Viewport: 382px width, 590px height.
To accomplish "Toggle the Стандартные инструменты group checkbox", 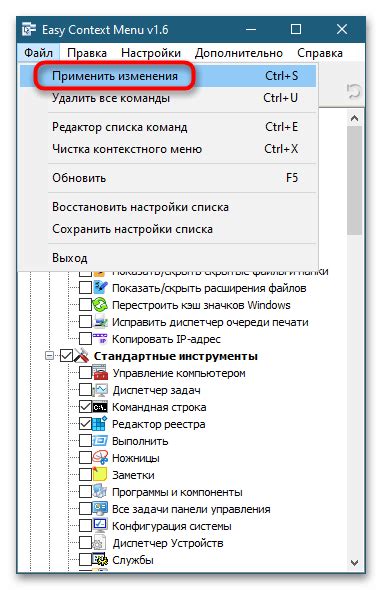I will 67,356.
